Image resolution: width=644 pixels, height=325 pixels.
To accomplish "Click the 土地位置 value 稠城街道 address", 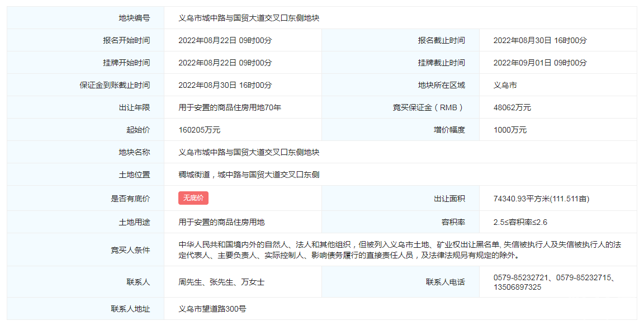I will tap(249, 175).
